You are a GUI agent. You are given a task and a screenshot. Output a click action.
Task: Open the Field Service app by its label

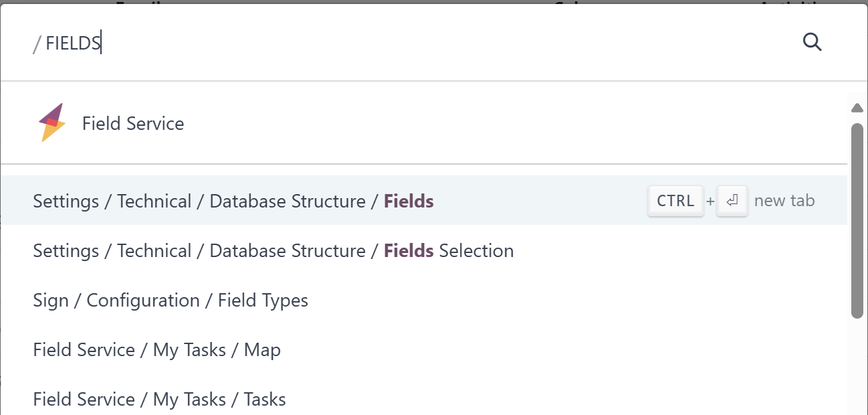click(x=133, y=123)
